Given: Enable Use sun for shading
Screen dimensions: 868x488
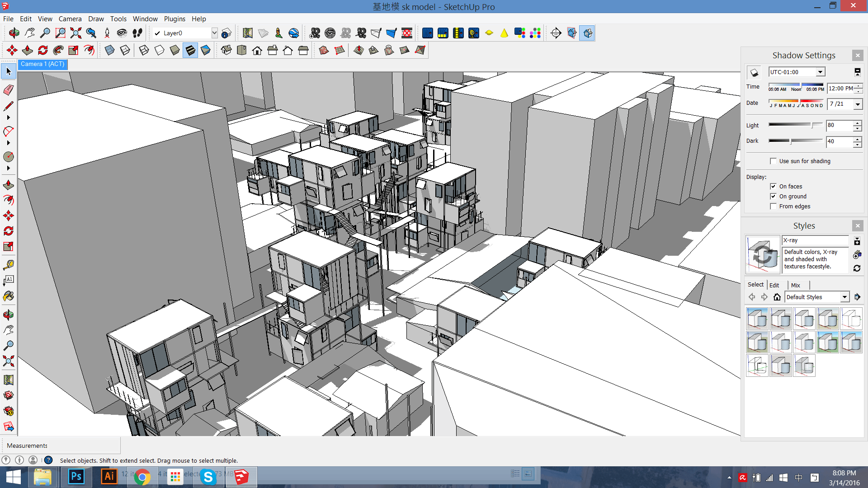Looking at the screenshot, I should point(774,161).
